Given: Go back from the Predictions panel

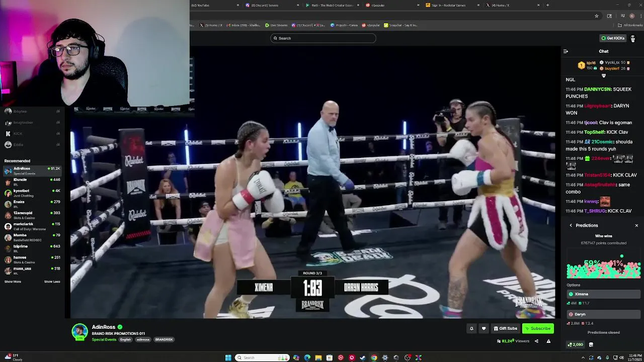Looking at the screenshot, I should point(571,225).
